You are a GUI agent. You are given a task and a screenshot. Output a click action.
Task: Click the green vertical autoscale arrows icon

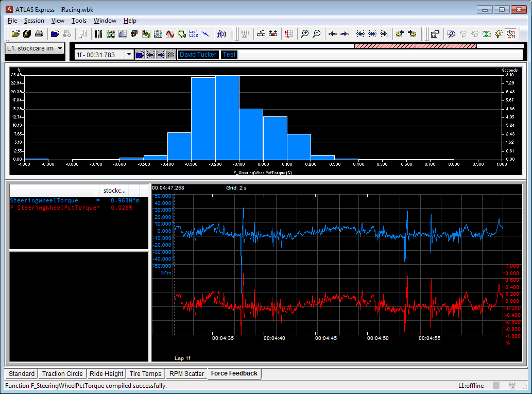pos(487,33)
